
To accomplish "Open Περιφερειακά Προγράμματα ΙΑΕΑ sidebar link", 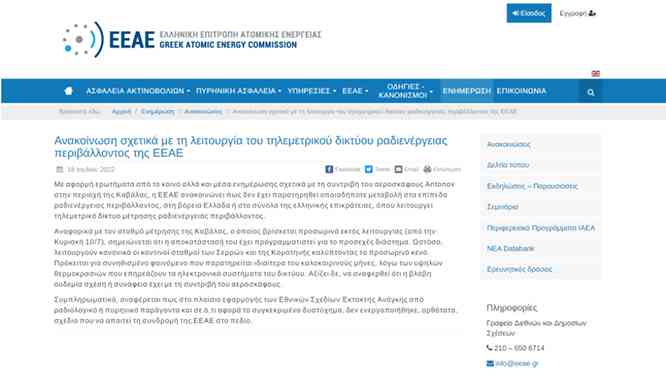I will click(x=541, y=228).
